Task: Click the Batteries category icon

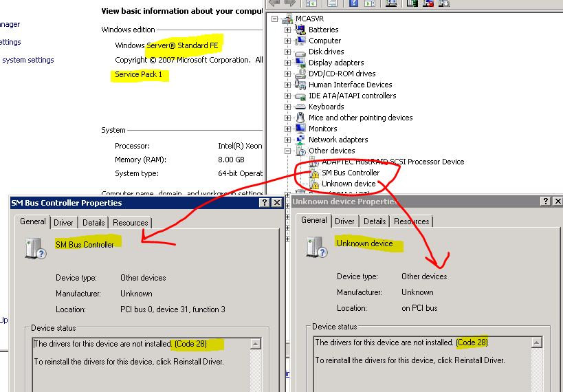Action: (300, 29)
